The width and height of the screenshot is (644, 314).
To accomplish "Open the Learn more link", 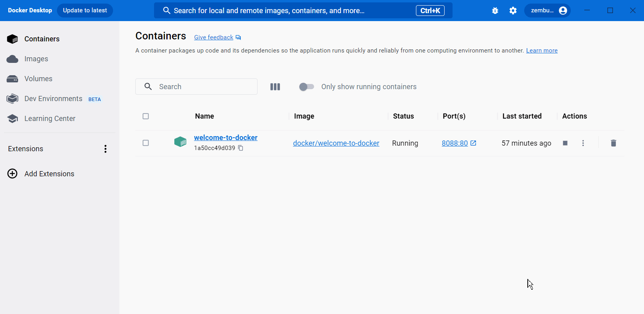I will point(542,51).
